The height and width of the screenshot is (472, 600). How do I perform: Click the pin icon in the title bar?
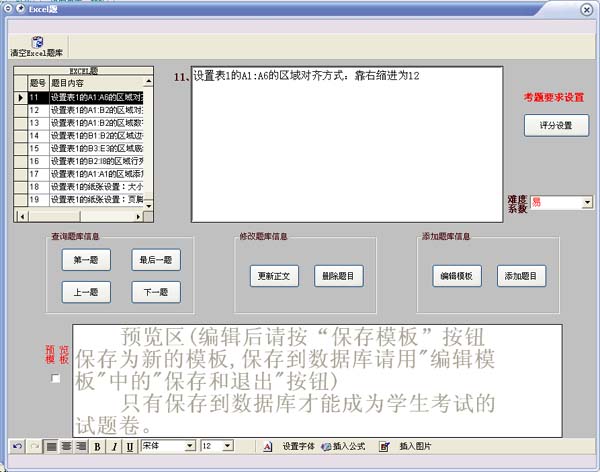[20, 8]
